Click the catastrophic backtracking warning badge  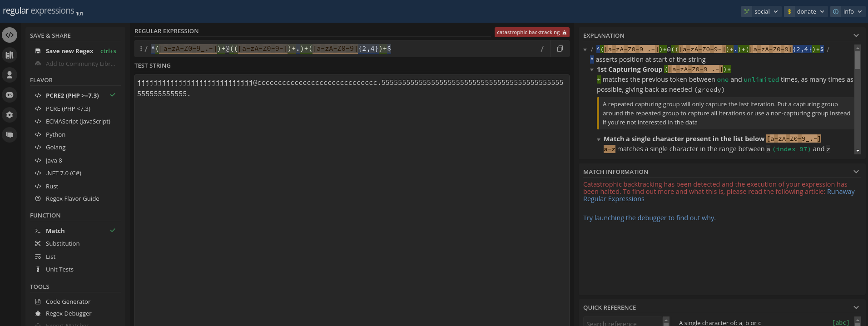(531, 32)
